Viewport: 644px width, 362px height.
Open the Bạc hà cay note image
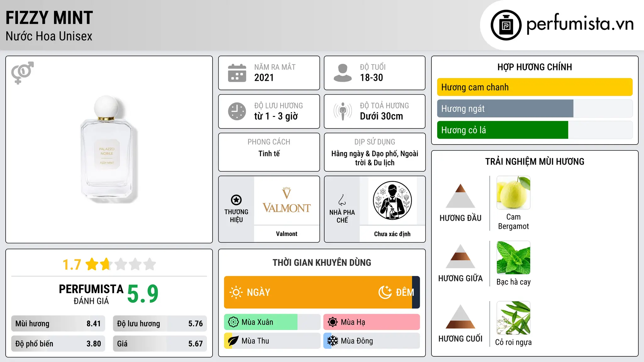click(514, 258)
